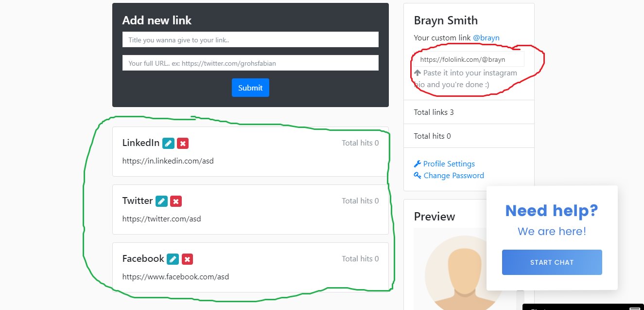Select the fololink.com/@brayn URL field
This screenshot has height=310, width=644.
(x=469, y=59)
